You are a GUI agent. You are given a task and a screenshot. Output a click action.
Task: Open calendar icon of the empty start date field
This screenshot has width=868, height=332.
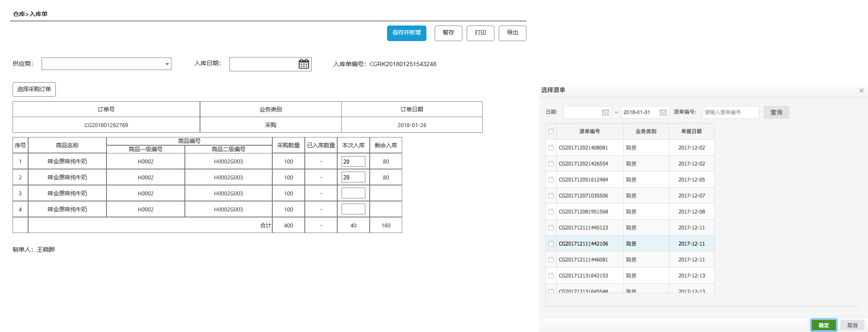[606, 112]
